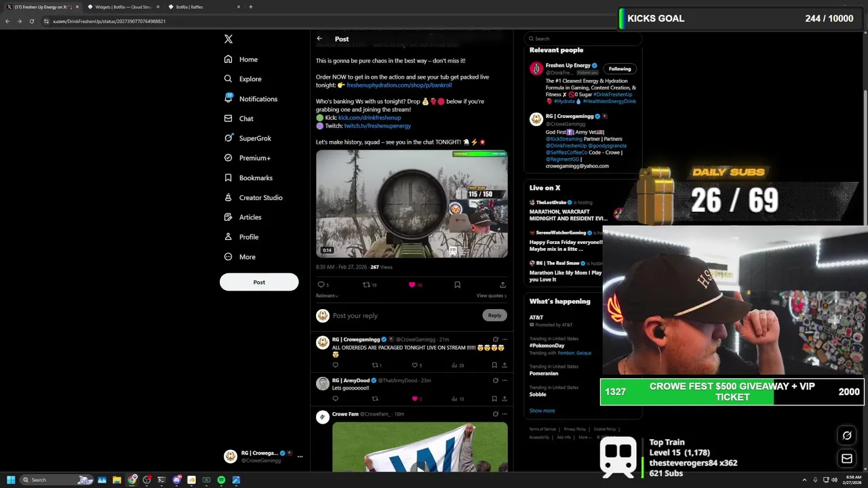
Task: Click the browser back arrow
Action: point(7,21)
